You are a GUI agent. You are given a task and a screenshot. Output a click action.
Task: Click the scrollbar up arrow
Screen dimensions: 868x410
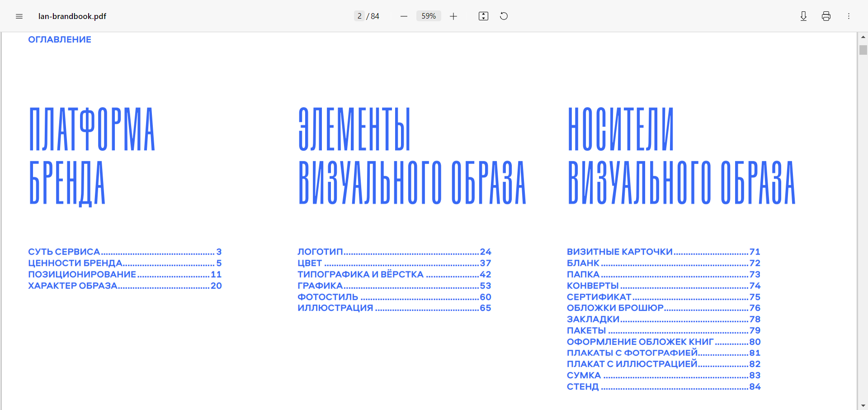coord(863,37)
